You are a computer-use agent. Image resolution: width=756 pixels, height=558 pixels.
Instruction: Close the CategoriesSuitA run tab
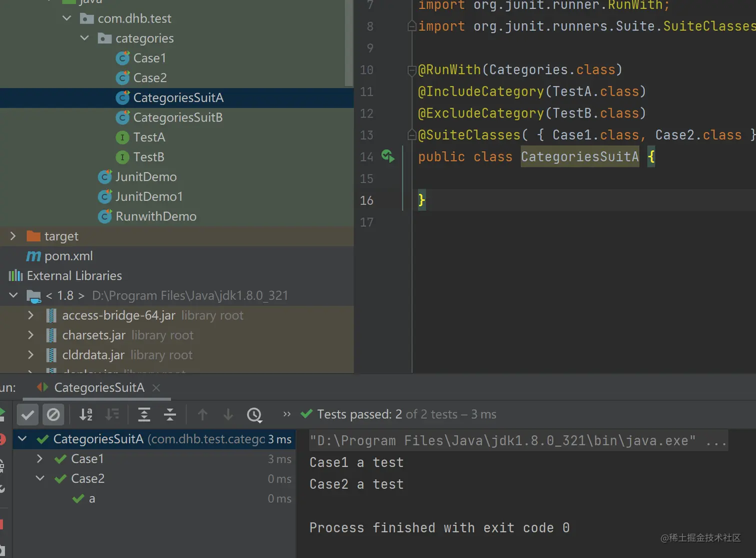pos(156,388)
